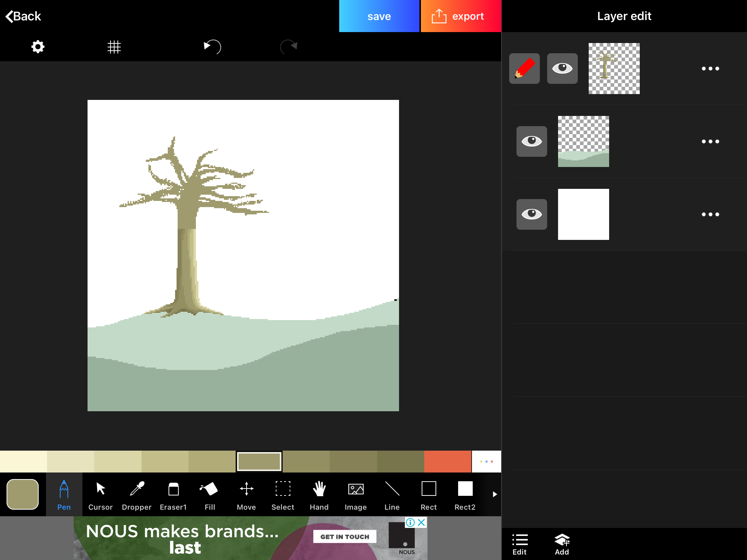This screenshot has height=560, width=747.
Task: Hide the tree layer
Action: (562, 69)
